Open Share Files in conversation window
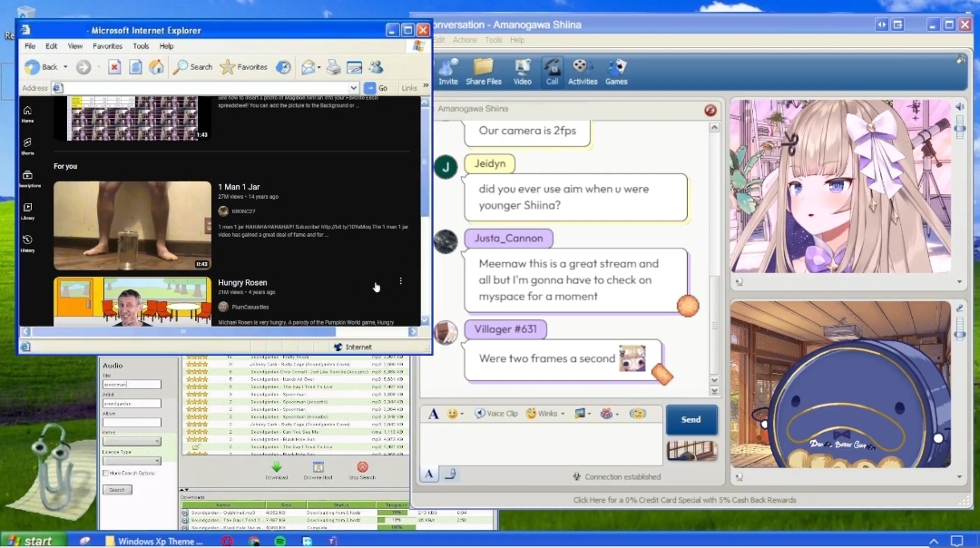The image size is (980, 548). tap(483, 72)
